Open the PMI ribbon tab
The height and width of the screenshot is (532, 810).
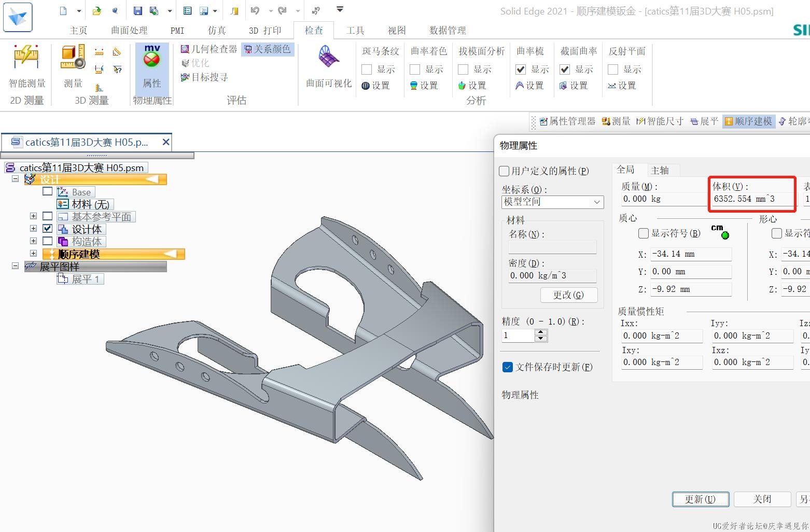pyautogui.click(x=177, y=31)
